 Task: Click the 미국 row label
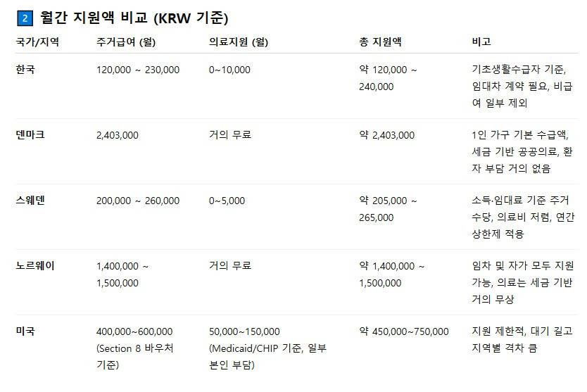pos(25,331)
